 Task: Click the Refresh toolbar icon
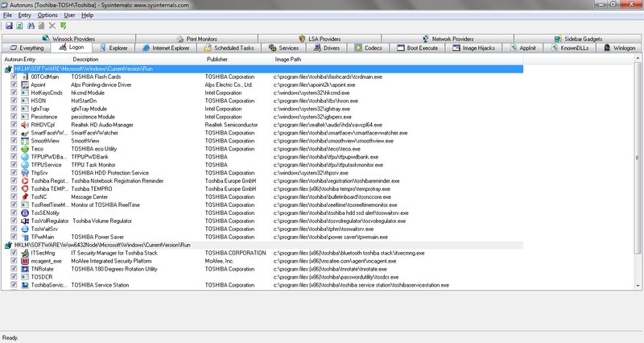(x=19, y=26)
